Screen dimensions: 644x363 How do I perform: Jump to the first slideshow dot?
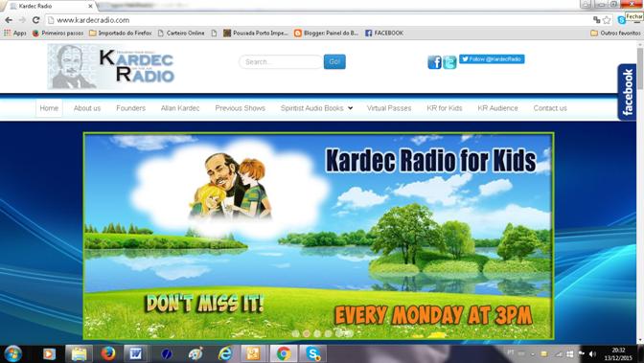tap(296, 333)
